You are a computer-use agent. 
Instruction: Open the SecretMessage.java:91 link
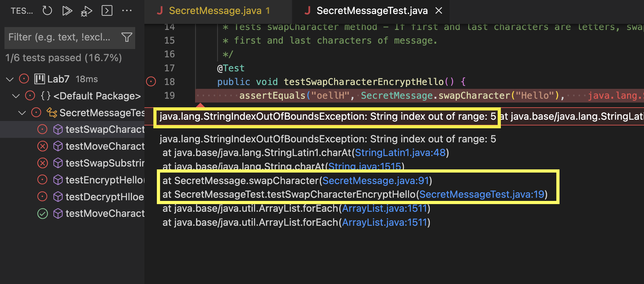pyautogui.click(x=376, y=181)
